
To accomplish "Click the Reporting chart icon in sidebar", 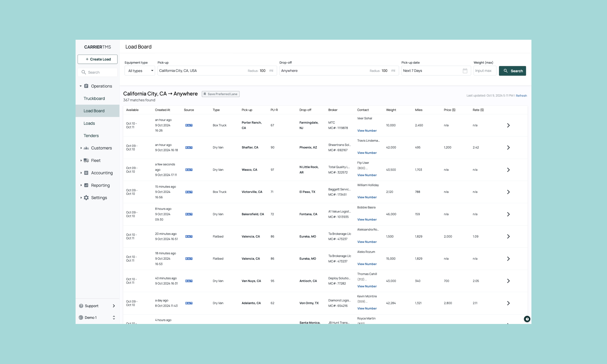I will click(x=86, y=185).
